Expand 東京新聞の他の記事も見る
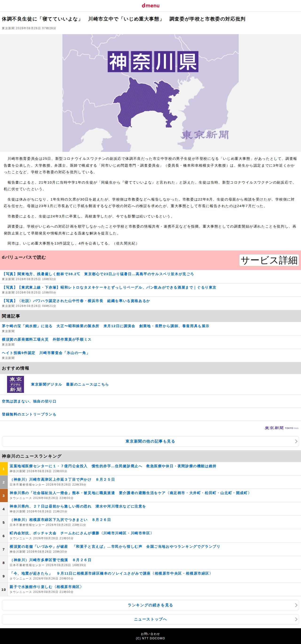Image resolution: width=301 pixels, height=644 pixels. pos(150,441)
